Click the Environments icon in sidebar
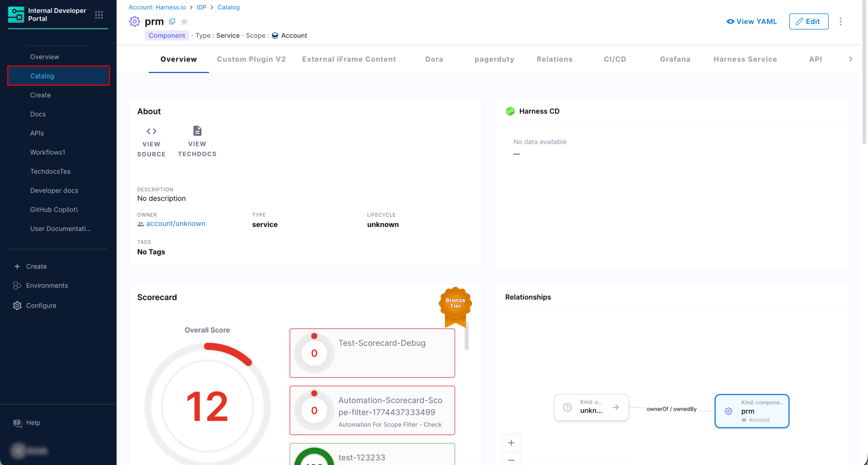868x465 pixels. coord(17,286)
